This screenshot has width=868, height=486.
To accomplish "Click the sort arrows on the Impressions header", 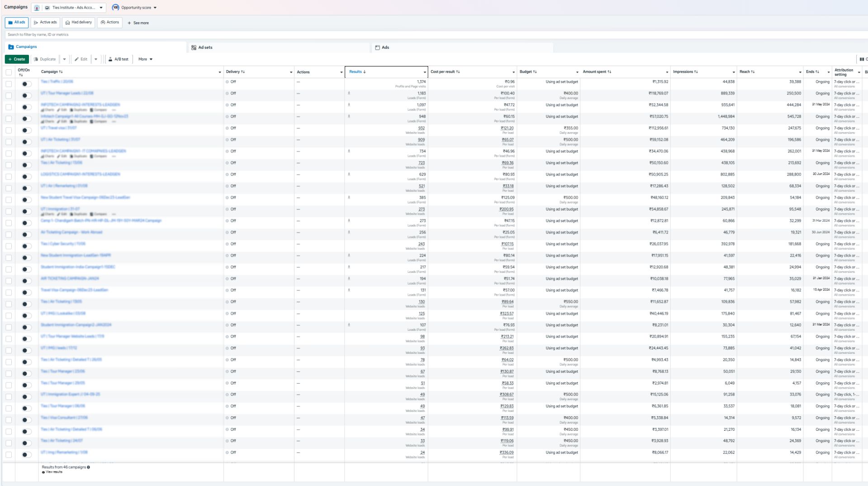I will click(x=696, y=72).
